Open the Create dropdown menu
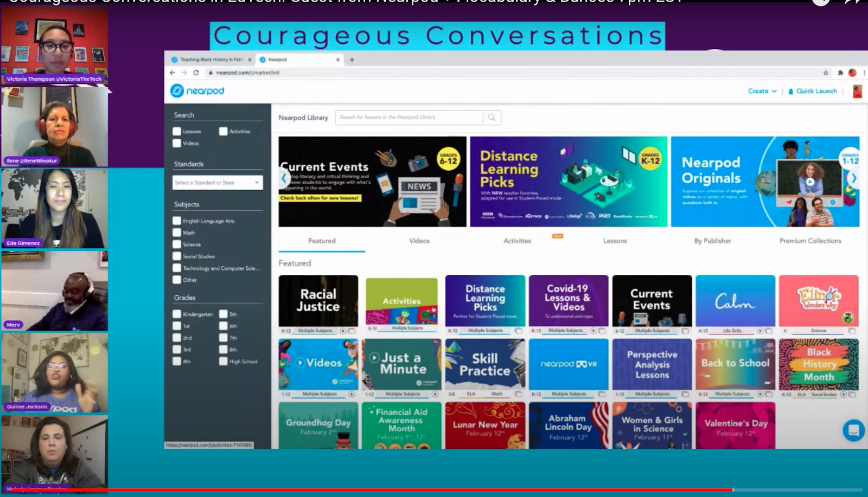868x497 pixels. [762, 91]
